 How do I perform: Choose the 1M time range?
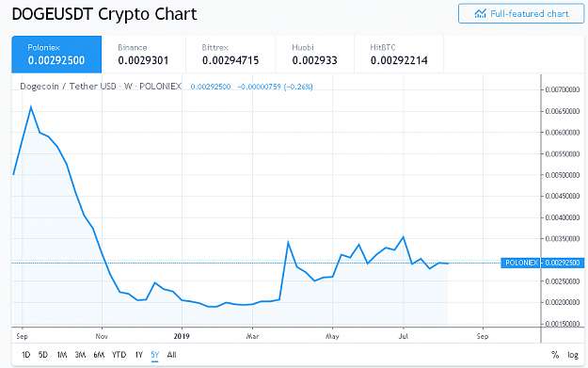[62, 355]
